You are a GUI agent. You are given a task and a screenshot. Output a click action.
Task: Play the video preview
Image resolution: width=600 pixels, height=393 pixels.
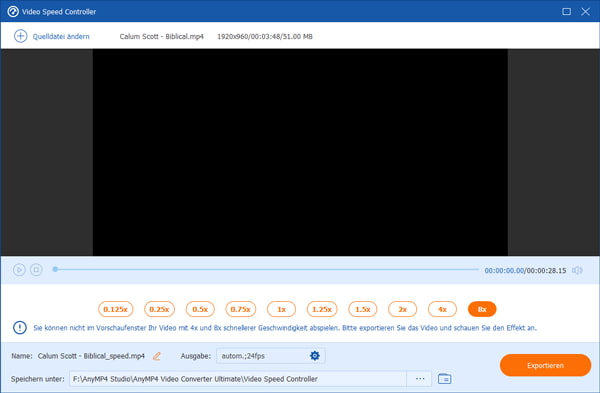tap(19, 270)
